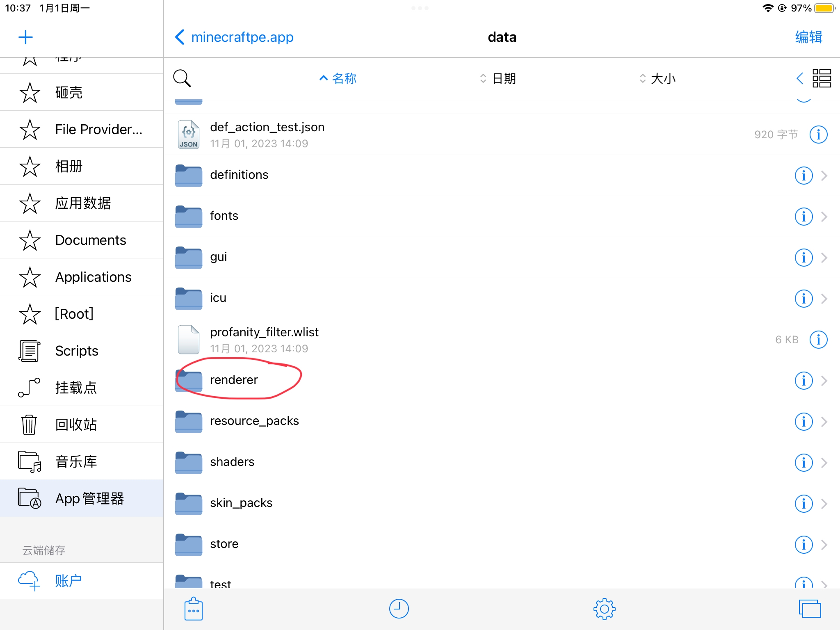The height and width of the screenshot is (630, 840).
Task: Open recent history clock icon
Action: (x=399, y=609)
